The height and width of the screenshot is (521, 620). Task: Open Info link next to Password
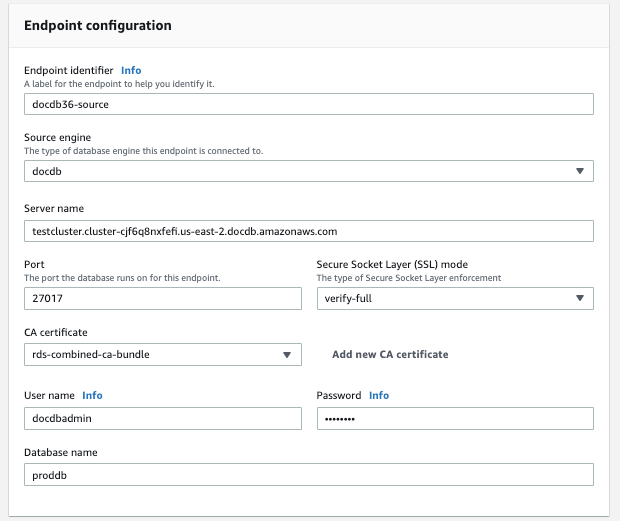379,396
